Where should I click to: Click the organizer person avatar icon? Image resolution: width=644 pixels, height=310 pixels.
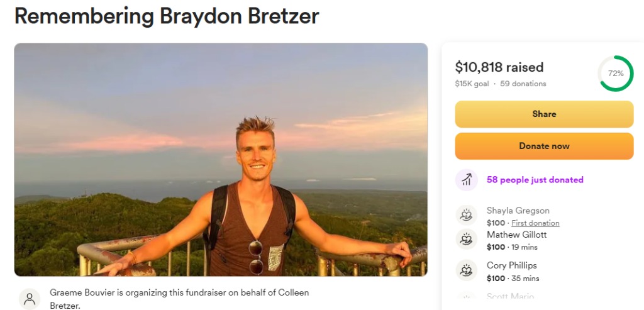tap(29, 299)
